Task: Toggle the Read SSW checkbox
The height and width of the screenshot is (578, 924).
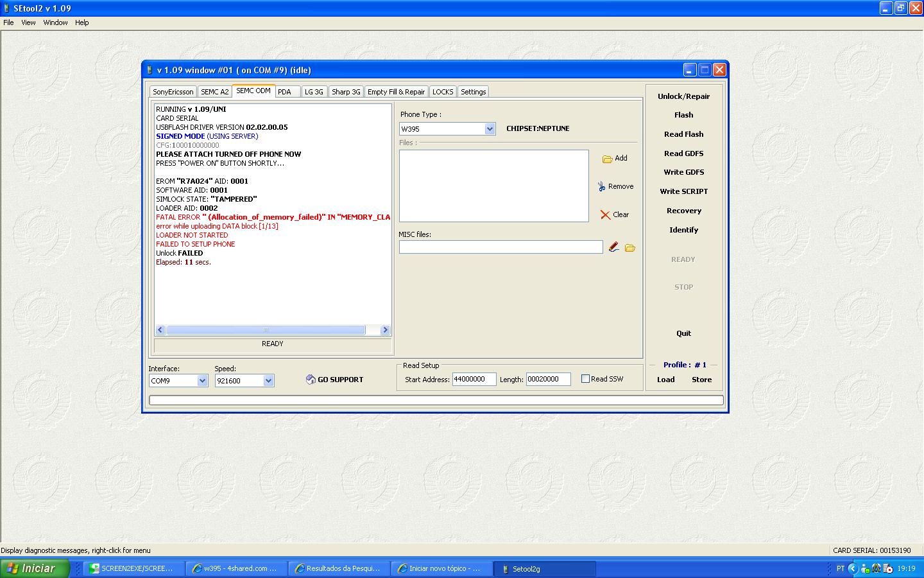Action: point(585,379)
